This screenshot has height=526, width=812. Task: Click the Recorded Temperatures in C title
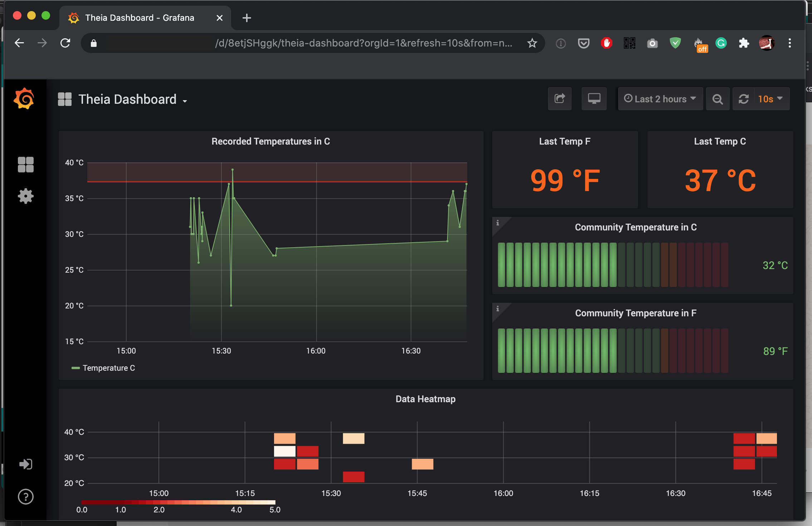[x=270, y=141]
